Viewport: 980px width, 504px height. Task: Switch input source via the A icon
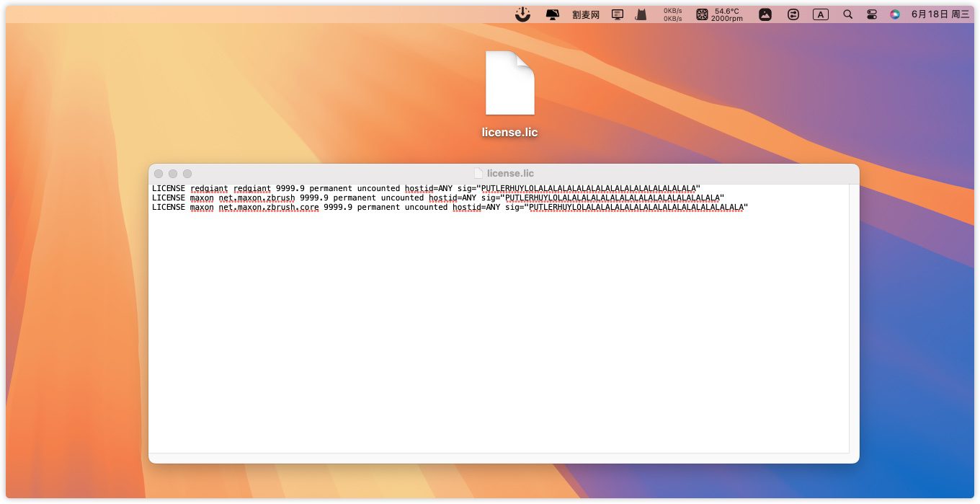pyautogui.click(x=820, y=14)
